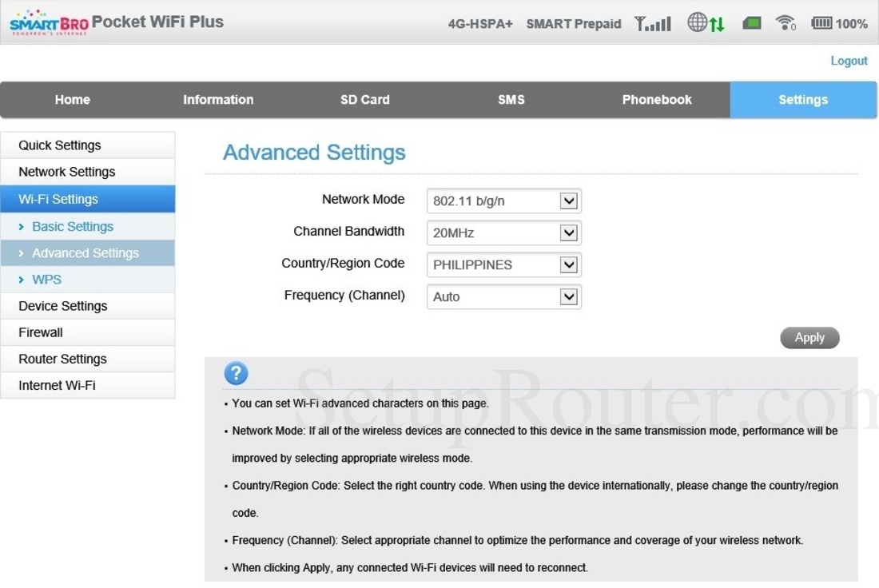879x588 pixels.
Task: Open the Channel Bandwidth dropdown
Action: tap(504, 232)
